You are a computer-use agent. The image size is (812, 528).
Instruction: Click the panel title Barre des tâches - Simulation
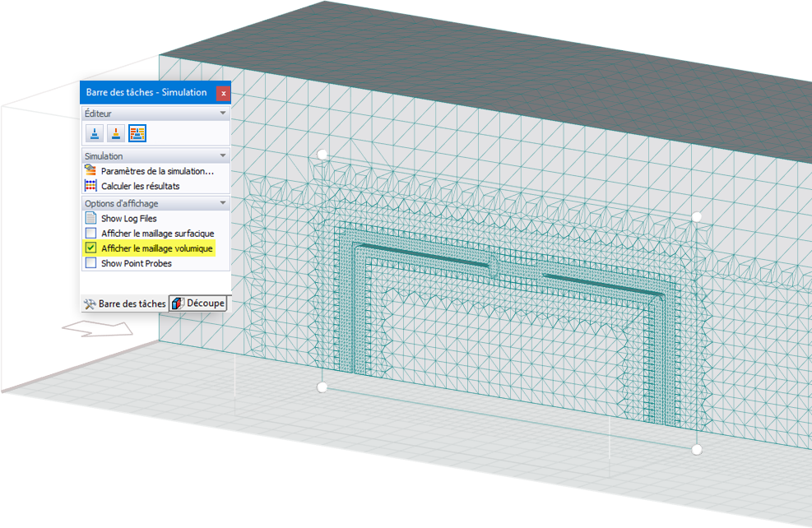tap(146, 92)
